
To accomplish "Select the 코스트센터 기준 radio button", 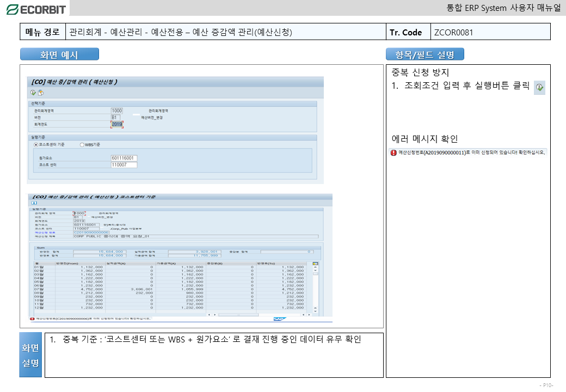I will [x=36, y=145].
